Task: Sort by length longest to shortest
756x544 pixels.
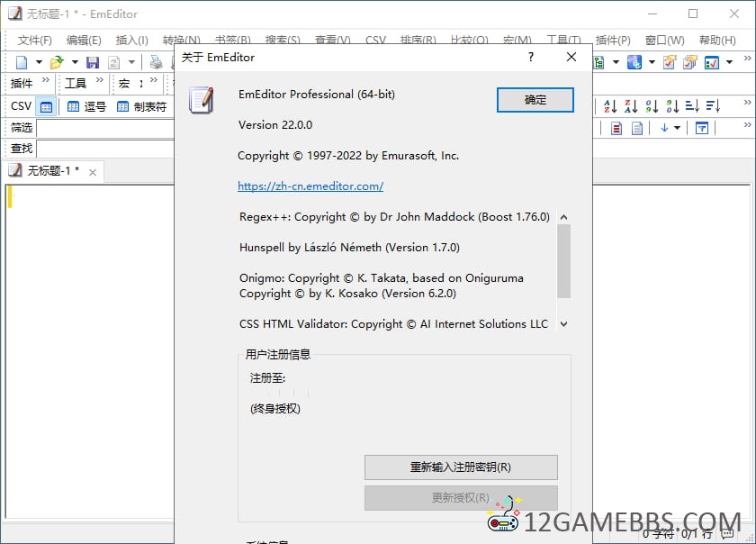Action: (713, 106)
